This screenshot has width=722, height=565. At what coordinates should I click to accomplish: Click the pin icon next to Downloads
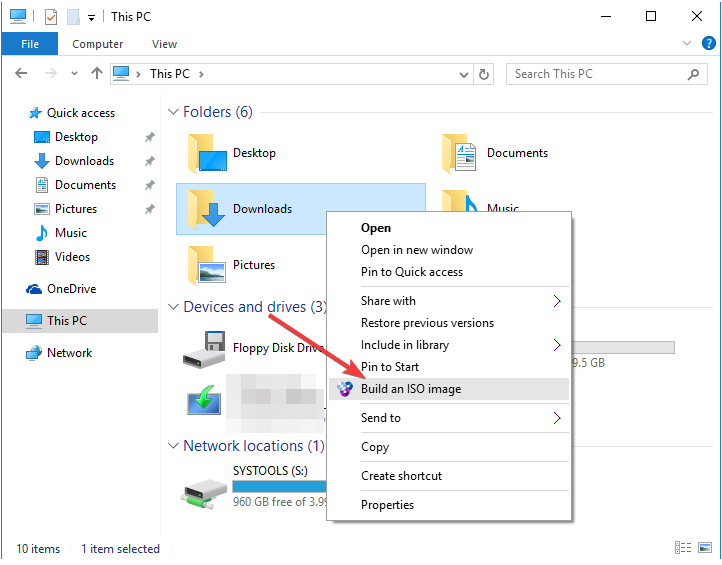click(150, 161)
